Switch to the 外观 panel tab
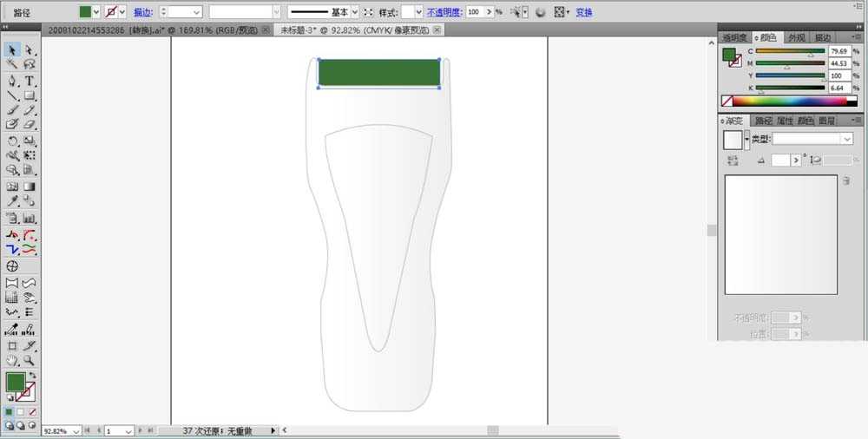This screenshot has height=439, width=868. pos(795,37)
